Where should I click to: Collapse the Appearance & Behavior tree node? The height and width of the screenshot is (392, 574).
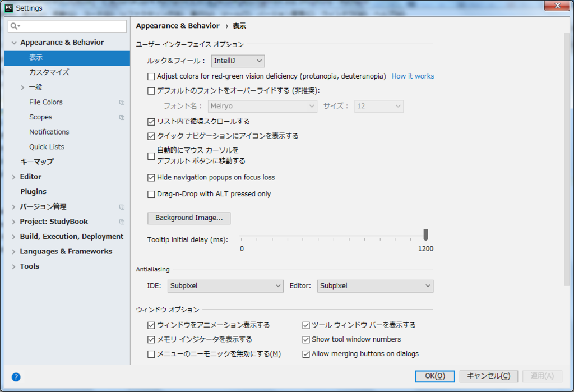point(14,43)
